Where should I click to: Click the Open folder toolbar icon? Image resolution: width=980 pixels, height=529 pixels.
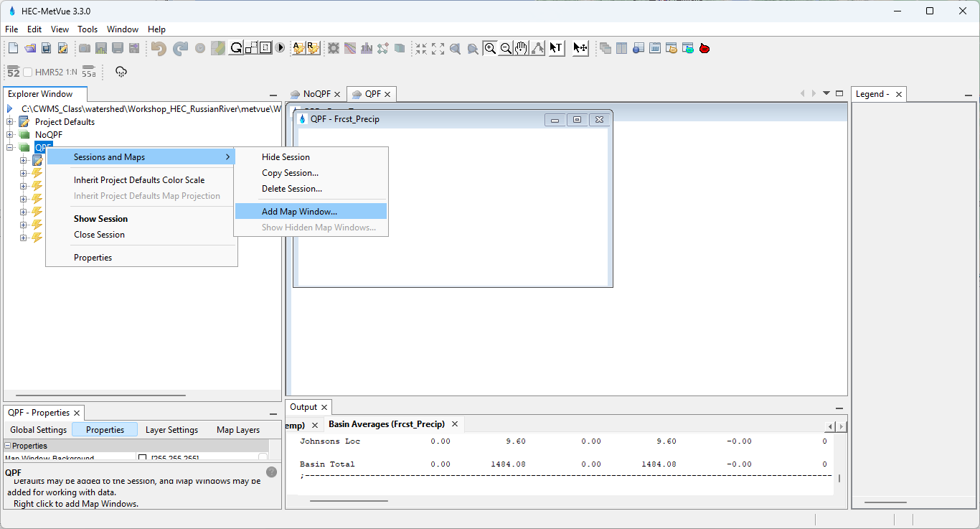(29, 48)
